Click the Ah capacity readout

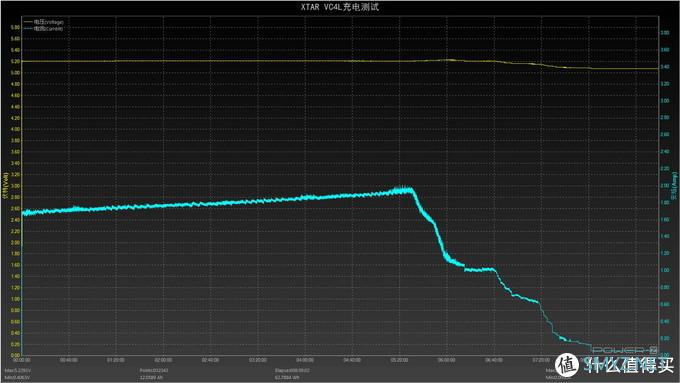point(151,378)
